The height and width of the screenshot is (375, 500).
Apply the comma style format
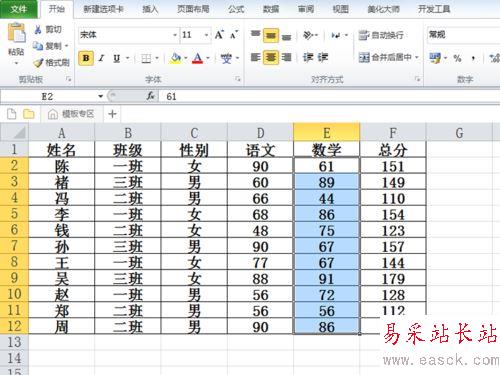point(473,59)
